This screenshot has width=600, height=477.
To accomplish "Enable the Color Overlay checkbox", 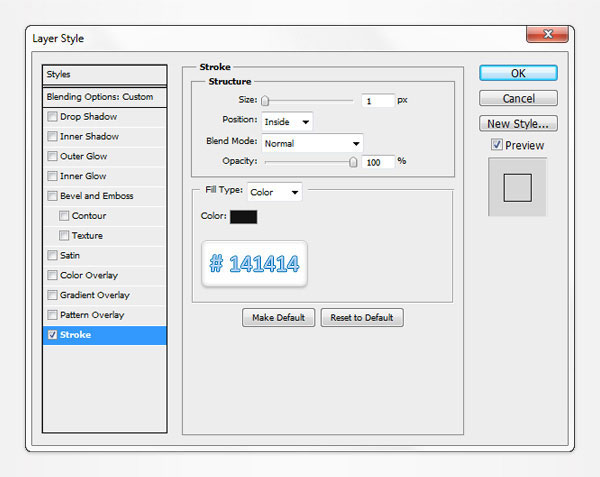I will 52,275.
